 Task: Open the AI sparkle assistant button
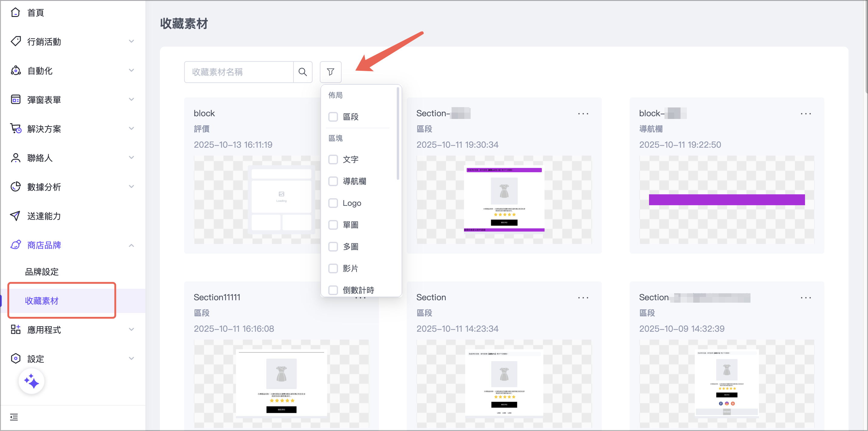[32, 381]
